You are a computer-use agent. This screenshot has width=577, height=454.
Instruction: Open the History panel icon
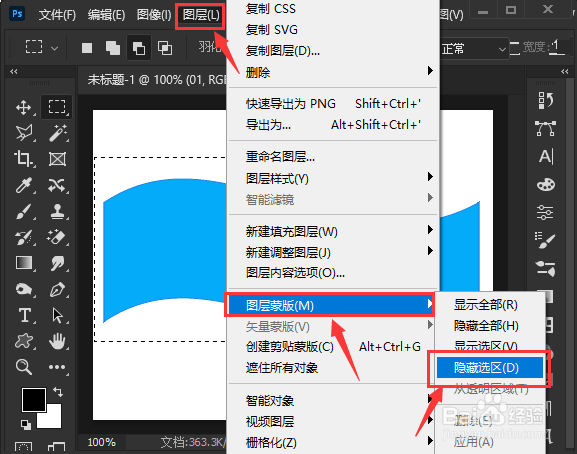click(x=546, y=100)
